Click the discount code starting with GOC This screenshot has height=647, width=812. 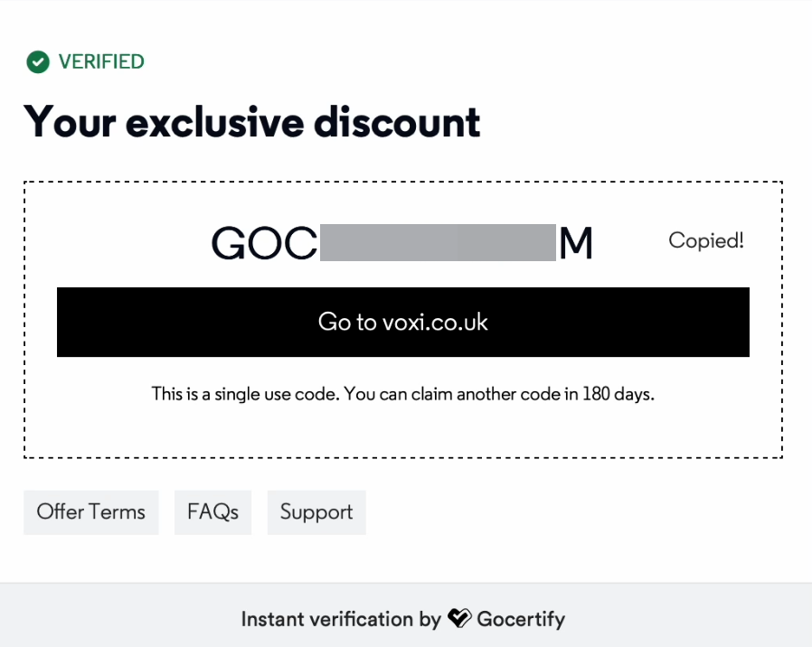click(401, 243)
